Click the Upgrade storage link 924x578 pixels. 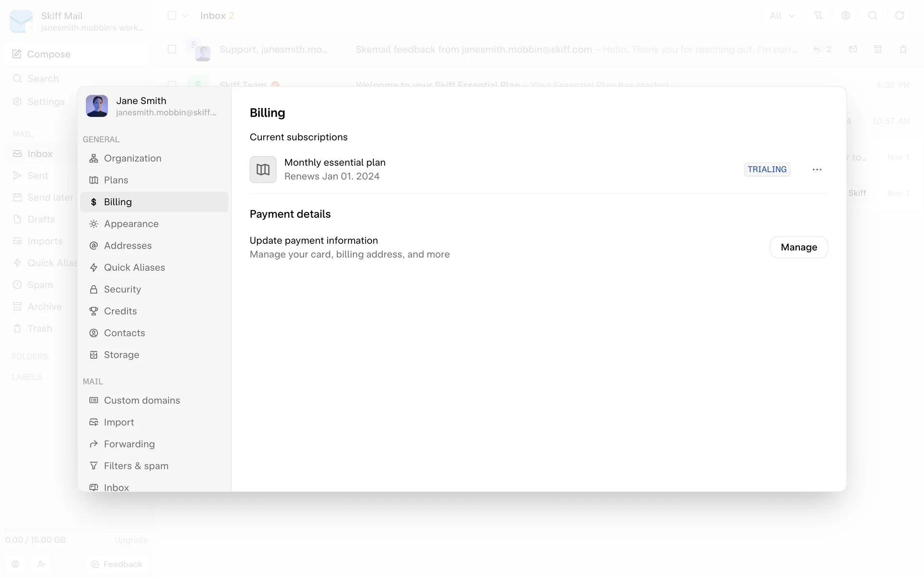[x=131, y=540]
